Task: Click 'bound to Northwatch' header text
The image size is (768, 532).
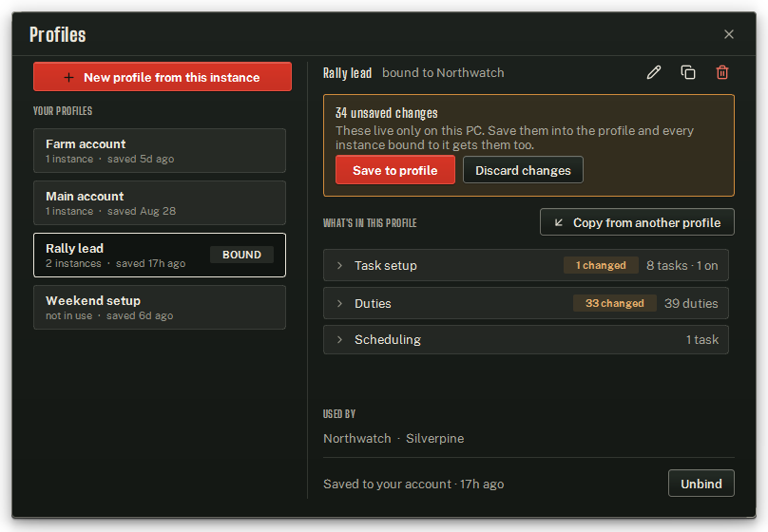Action: pos(443,72)
